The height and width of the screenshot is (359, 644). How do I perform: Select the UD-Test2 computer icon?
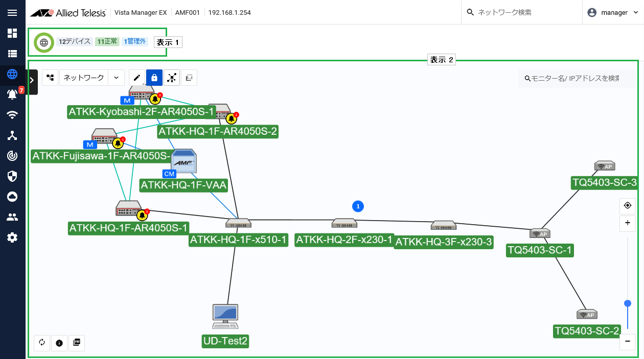pyautogui.click(x=226, y=317)
